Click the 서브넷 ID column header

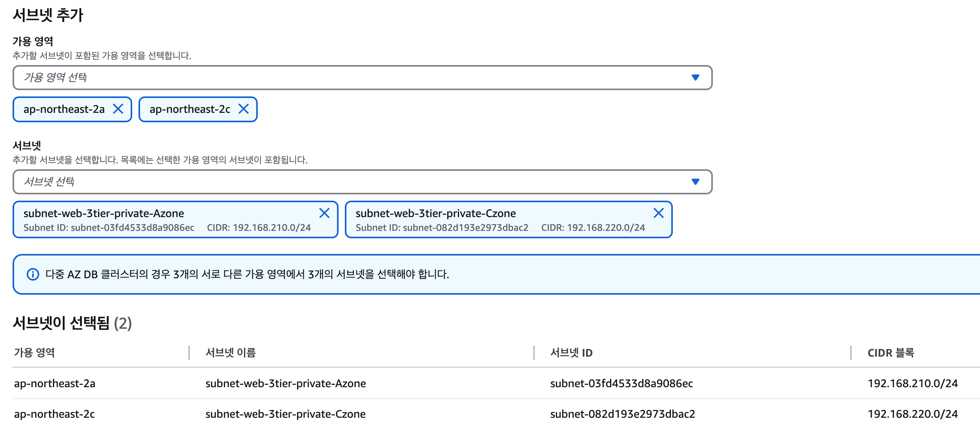[x=571, y=353]
